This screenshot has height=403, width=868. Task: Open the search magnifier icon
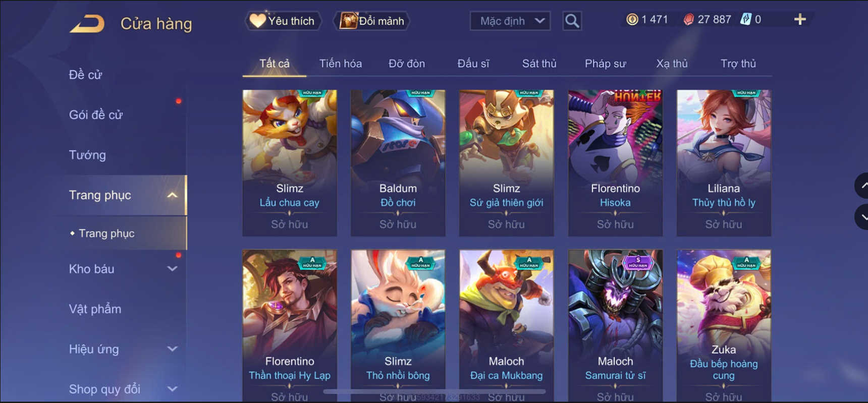click(572, 21)
